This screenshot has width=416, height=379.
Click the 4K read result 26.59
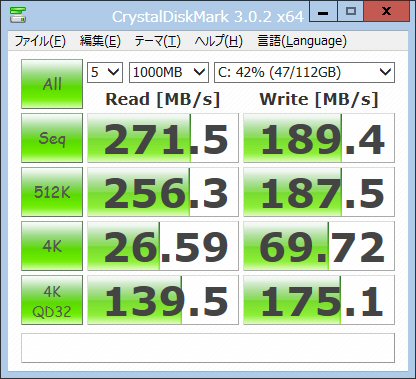(x=163, y=246)
